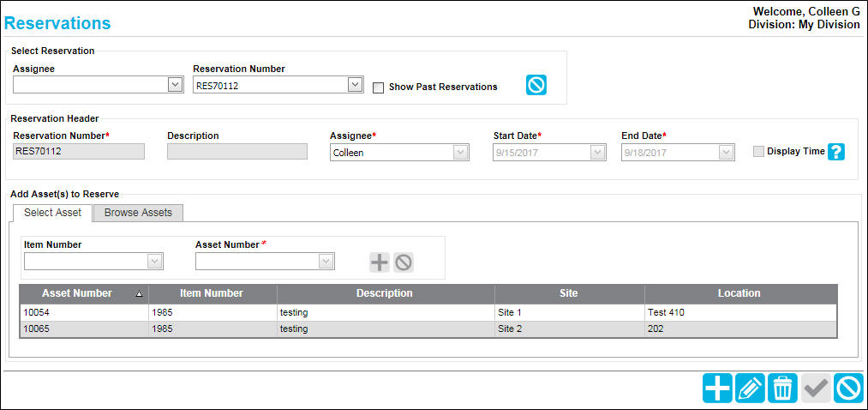Screen dimensions: 868x410
Task: Enable Show Past Reservations checkbox
Action: coord(379,87)
